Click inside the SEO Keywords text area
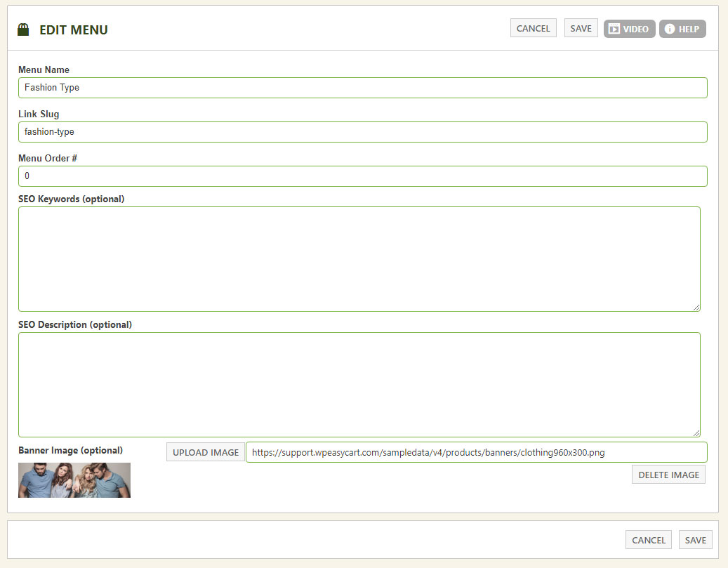The height and width of the screenshot is (568, 728). [359, 258]
